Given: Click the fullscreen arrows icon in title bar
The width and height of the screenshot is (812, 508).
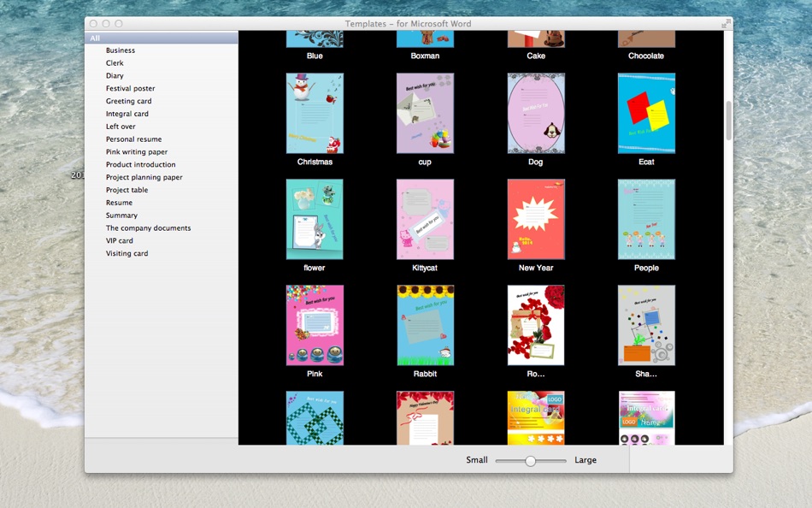Looking at the screenshot, I should click(x=726, y=23).
